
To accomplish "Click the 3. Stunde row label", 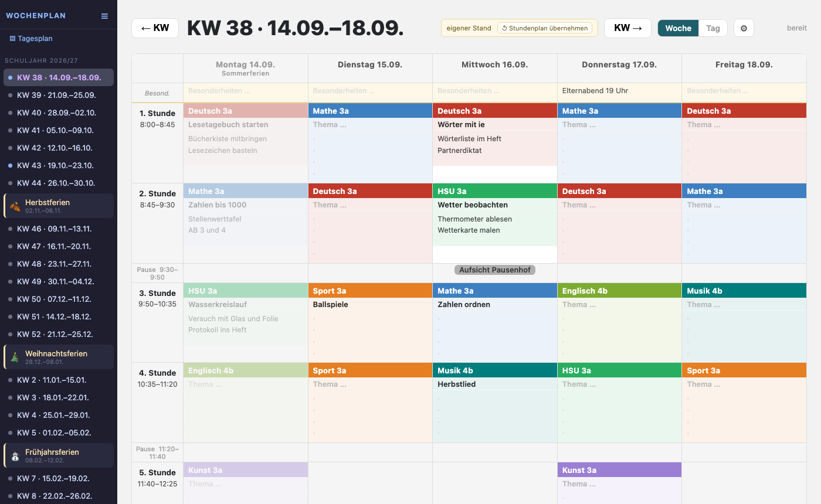I will 157,294.
